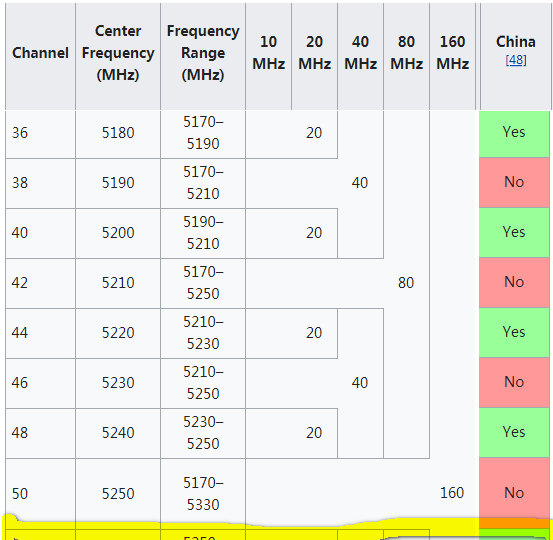
Task: Click the 5170–5330 frequency range cell
Action: [203, 493]
